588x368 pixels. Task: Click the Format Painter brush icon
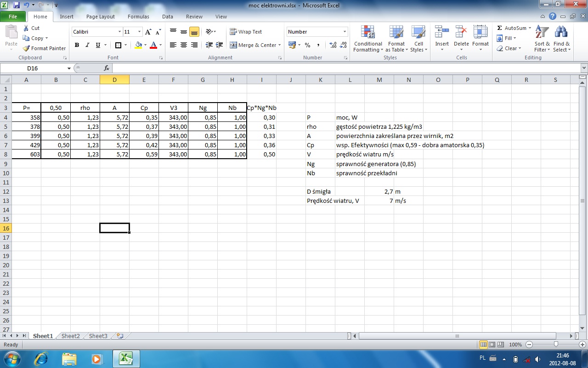click(26, 48)
